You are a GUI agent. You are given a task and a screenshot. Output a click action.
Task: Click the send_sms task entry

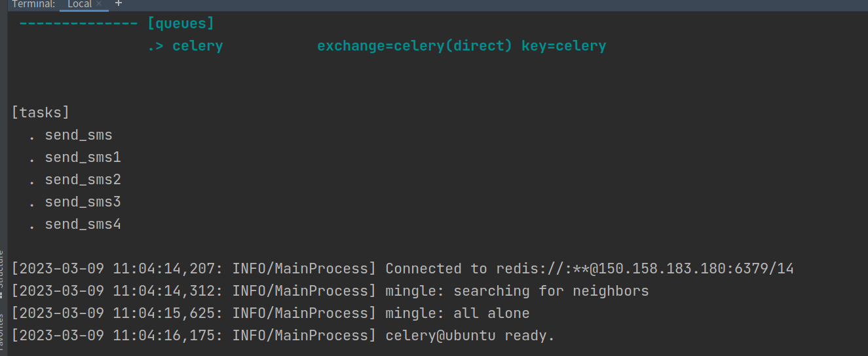coord(79,136)
